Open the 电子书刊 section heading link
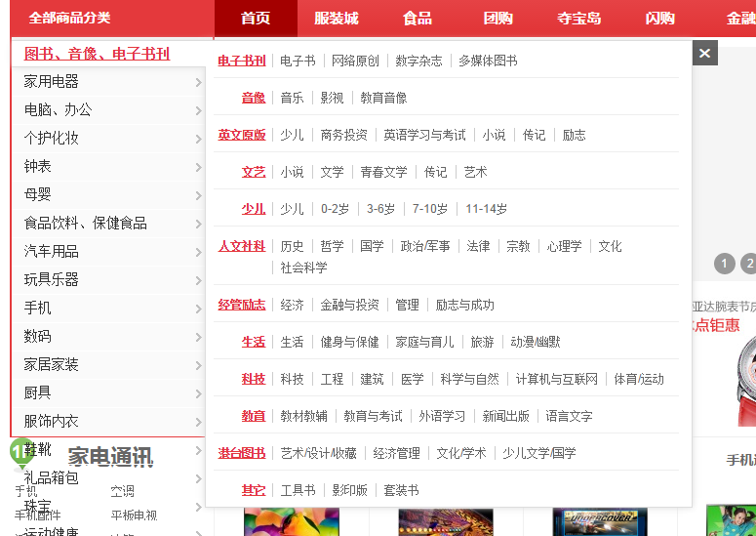 (242, 61)
